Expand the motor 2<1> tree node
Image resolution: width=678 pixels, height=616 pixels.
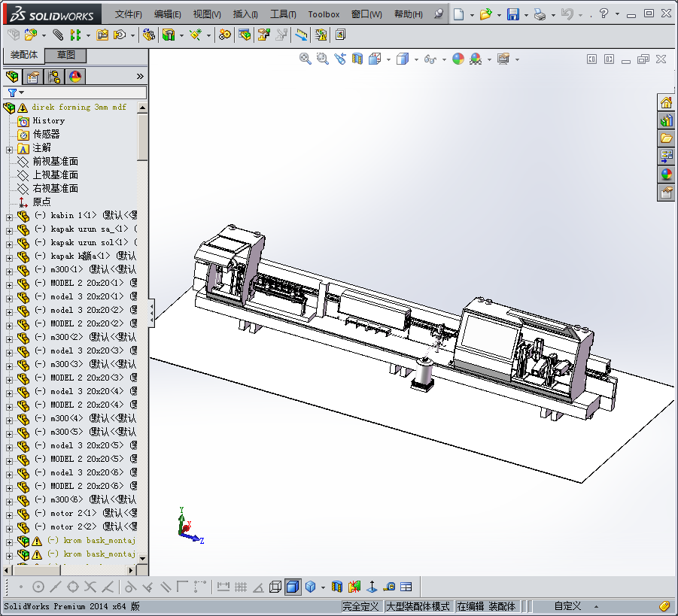pos(9,514)
